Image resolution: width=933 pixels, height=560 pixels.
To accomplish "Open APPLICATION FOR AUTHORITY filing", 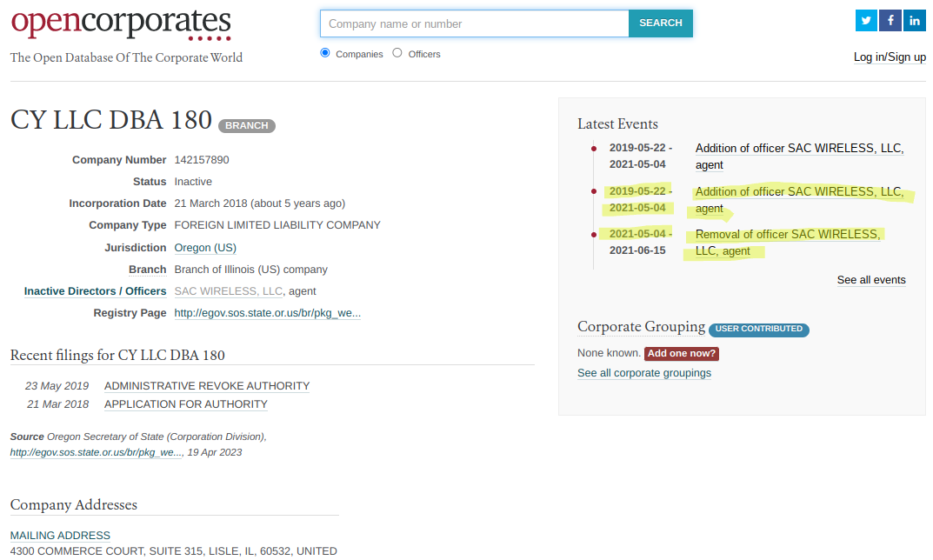I will (x=186, y=404).
